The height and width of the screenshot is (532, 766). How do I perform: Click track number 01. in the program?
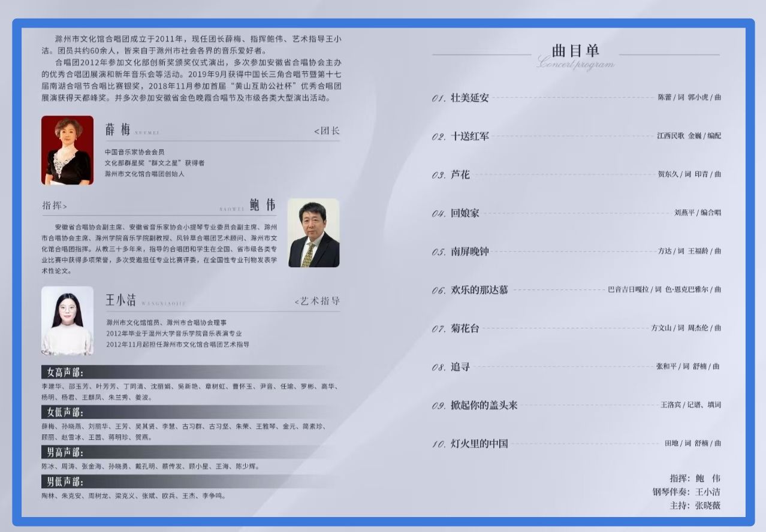click(439, 98)
